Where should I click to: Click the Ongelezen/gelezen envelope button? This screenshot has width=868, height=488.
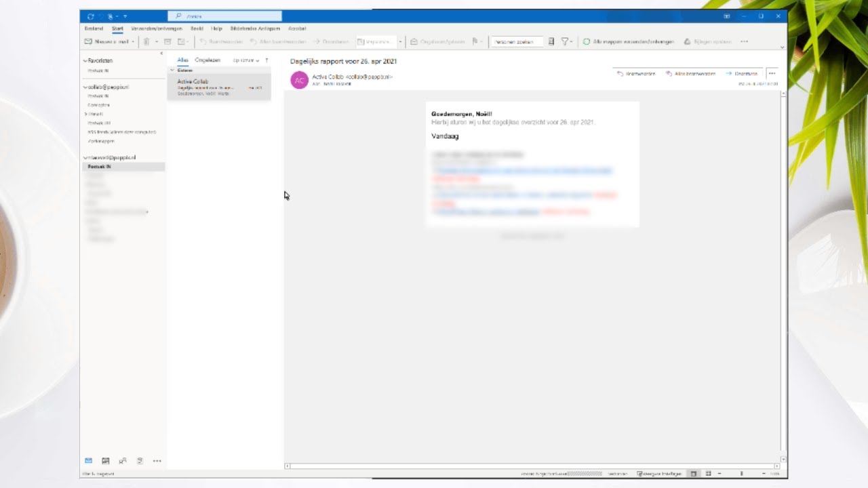(x=438, y=41)
